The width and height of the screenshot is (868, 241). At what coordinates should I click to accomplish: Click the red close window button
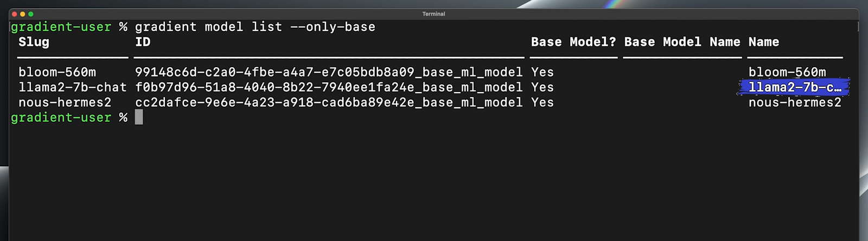click(15, 14)
